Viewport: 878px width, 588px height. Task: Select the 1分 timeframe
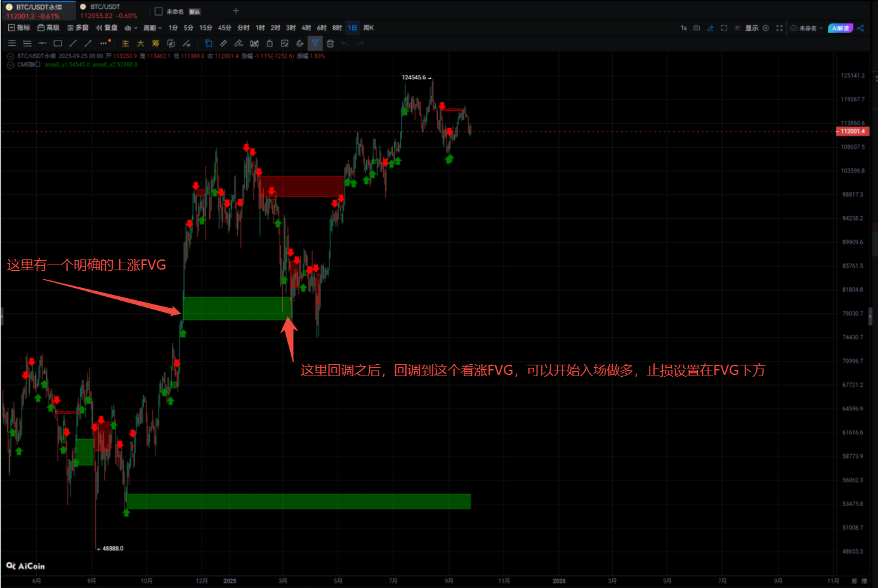(173, 28)
